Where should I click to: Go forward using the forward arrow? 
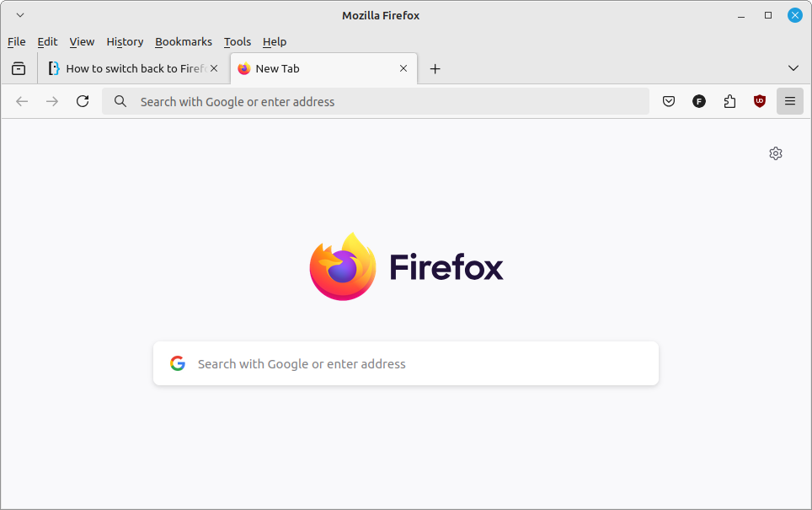pyautogui.click(x=51, y=102)
